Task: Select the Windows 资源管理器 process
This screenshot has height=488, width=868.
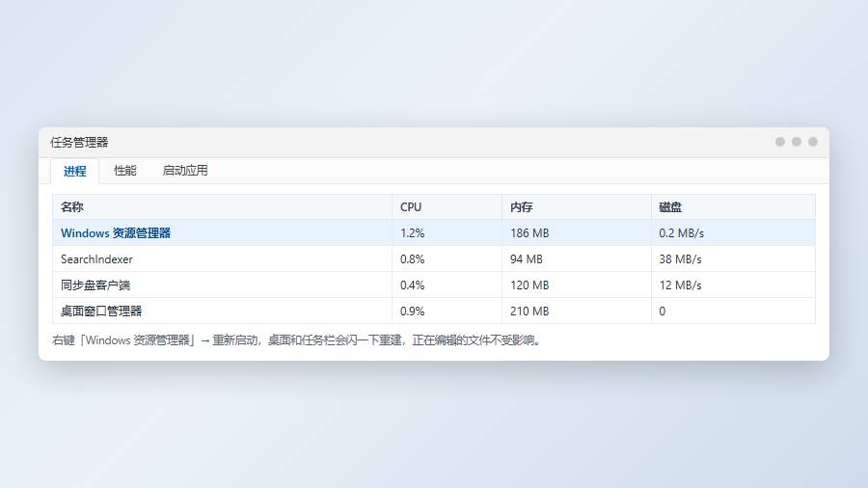Action: (x=434, y=233)
